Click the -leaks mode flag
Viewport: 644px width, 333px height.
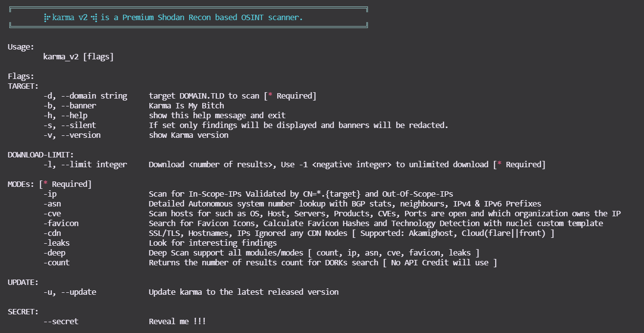pos(56,243)
